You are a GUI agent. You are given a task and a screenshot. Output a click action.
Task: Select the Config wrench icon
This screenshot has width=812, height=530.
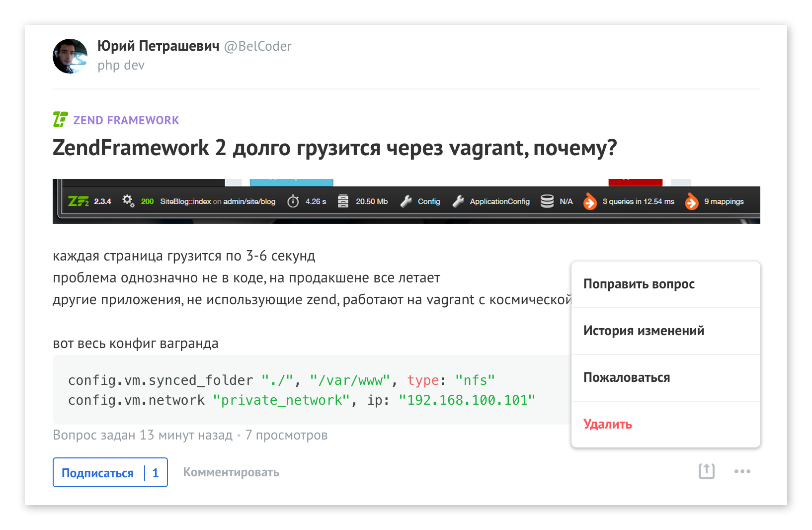[406, 201]
